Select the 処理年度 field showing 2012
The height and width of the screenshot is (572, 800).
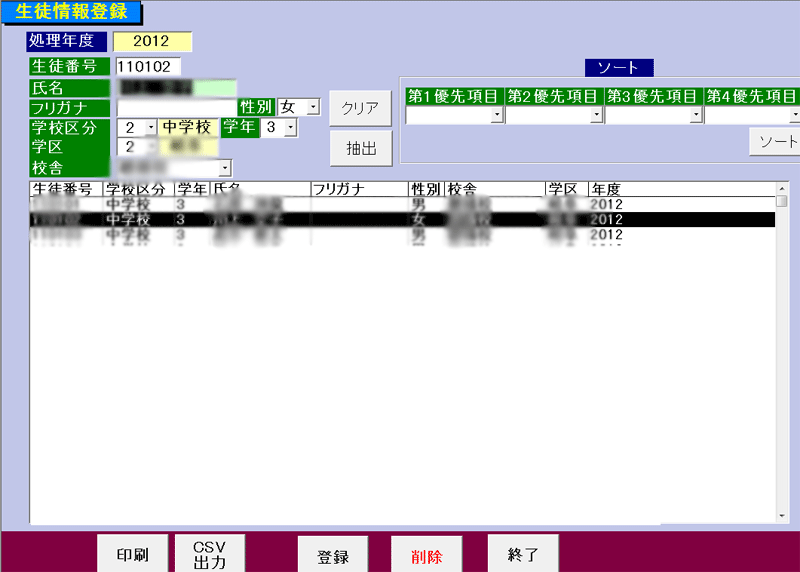[x=151, y=41]
